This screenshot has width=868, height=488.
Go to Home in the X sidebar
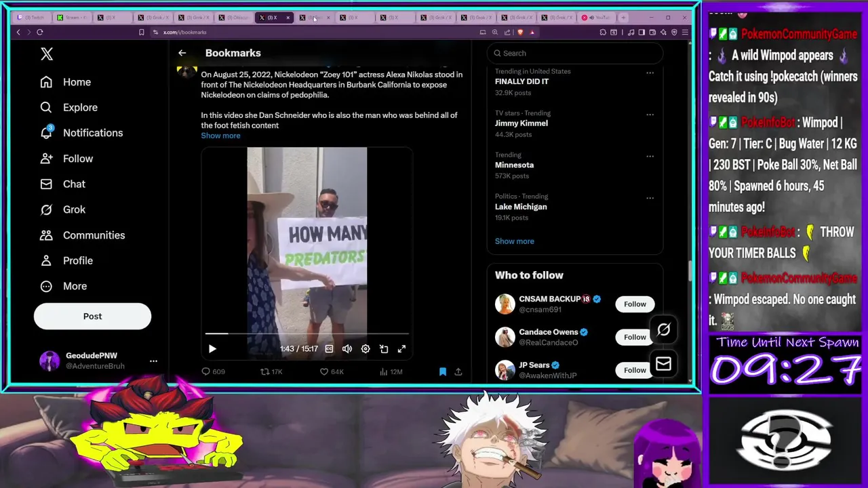(x=65, y=82)
